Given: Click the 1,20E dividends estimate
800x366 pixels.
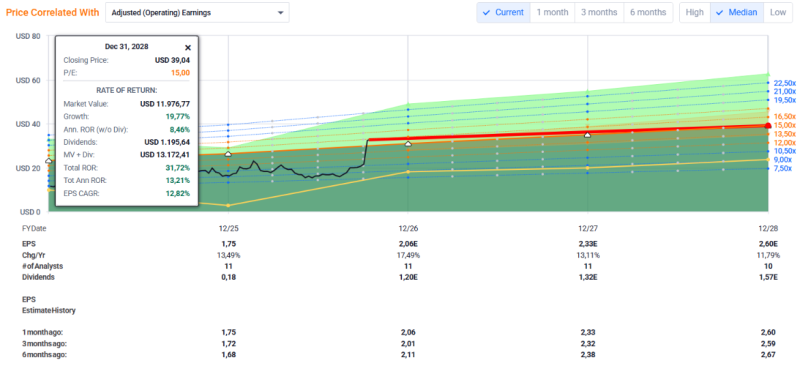Looking at the screenshot, I should (x=408, y=277).
